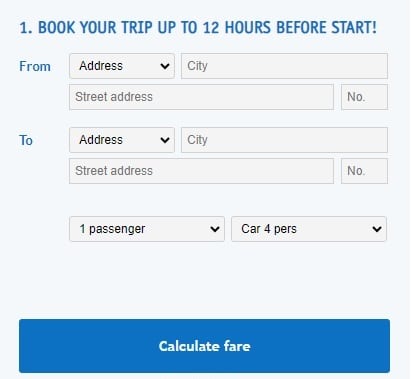Click the 'From' label

pyautogui.click(x=35, y=66)
